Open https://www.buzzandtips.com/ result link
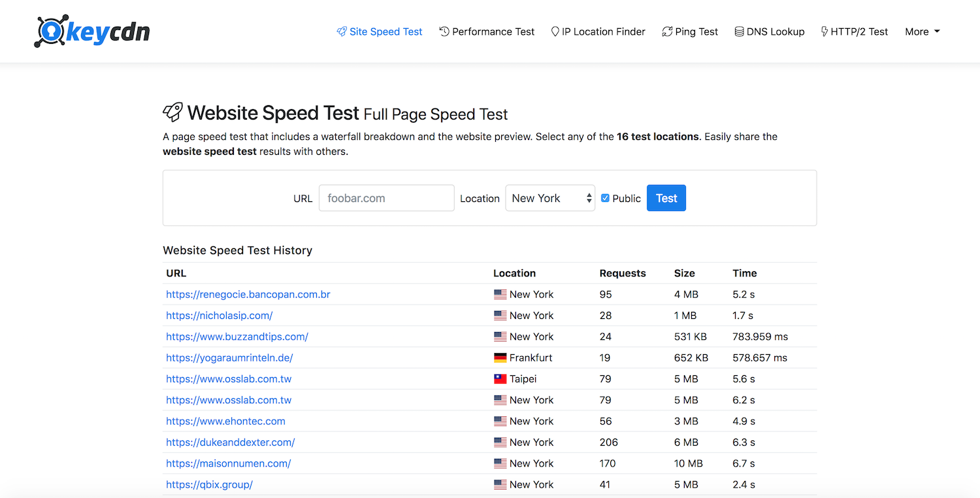 [x=237, y=337]
